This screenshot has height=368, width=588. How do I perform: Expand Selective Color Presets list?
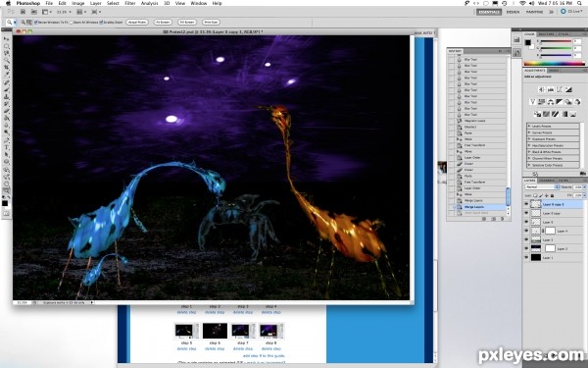529,165
